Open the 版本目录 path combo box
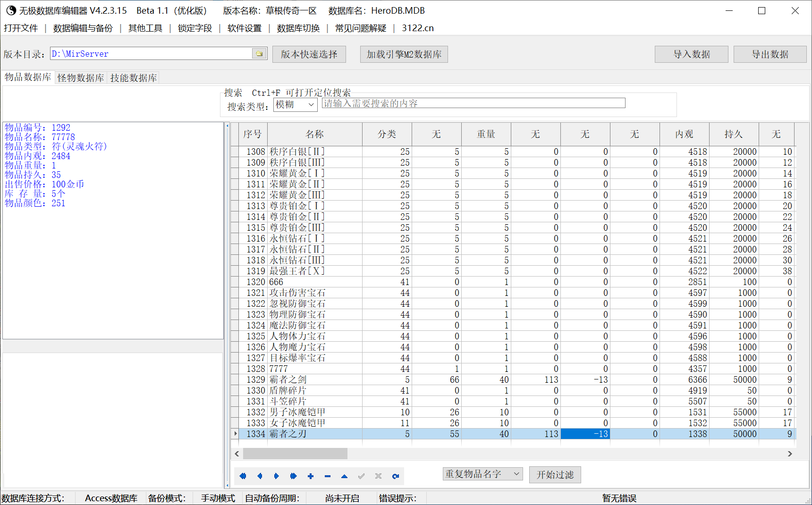 click(159, 53)
